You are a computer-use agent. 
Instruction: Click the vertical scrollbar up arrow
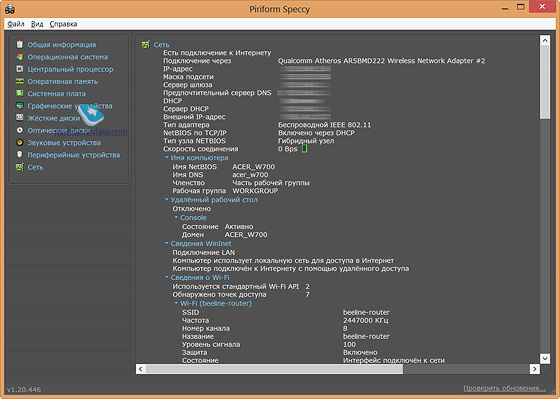click(545, 40)
